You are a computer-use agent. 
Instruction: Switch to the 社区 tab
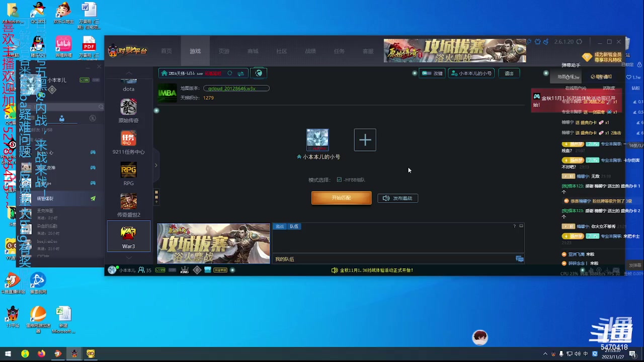coord(282,51)
